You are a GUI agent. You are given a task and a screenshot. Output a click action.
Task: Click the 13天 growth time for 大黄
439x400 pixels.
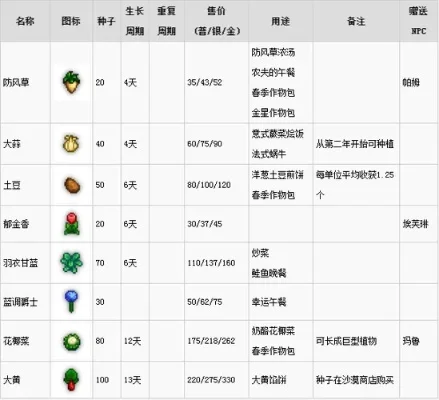tap(132, 380)
